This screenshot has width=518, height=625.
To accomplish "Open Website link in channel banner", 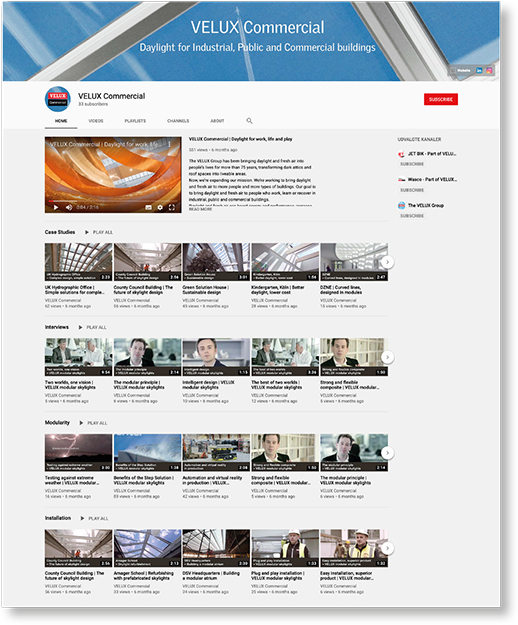I will [461, 70].
